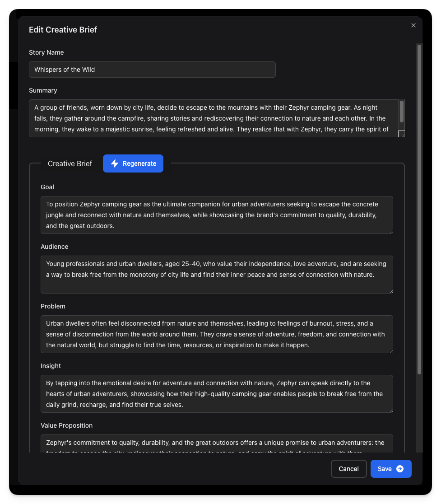This screenshot has width=441, height=504.
Task: Click the Audience label
Action: (55, 247)
